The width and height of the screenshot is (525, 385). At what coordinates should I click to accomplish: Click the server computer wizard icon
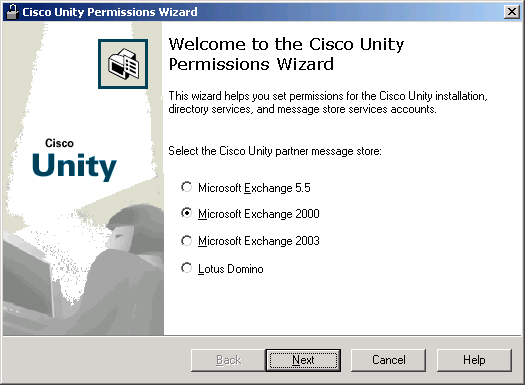123,64
